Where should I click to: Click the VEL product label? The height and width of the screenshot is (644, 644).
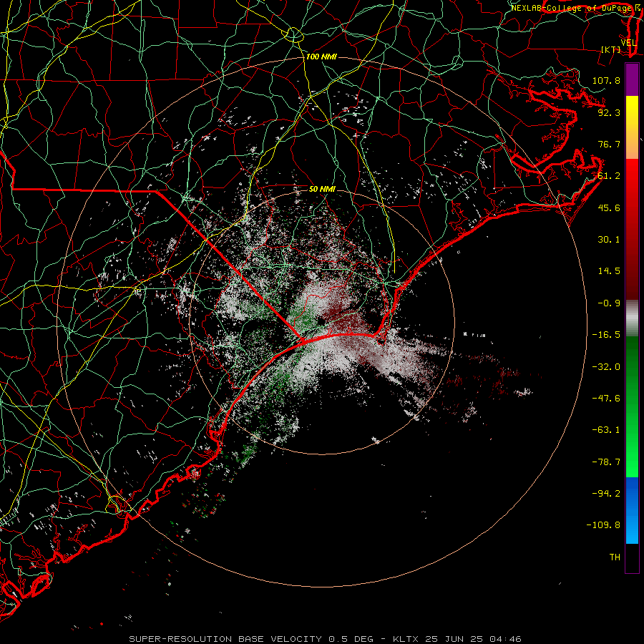tap(628, 43)
